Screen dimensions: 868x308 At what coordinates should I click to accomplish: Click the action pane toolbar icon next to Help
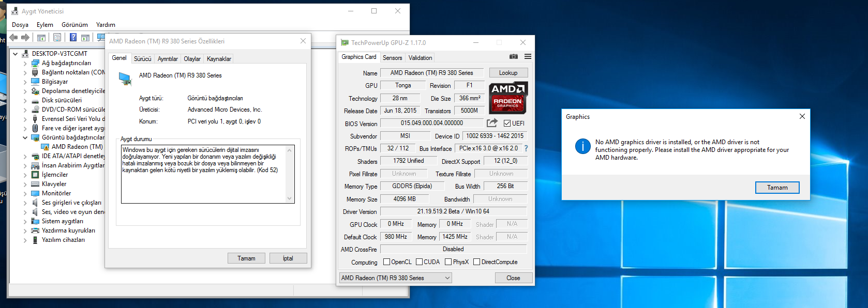pyautogui.click(x=85, y=37)
